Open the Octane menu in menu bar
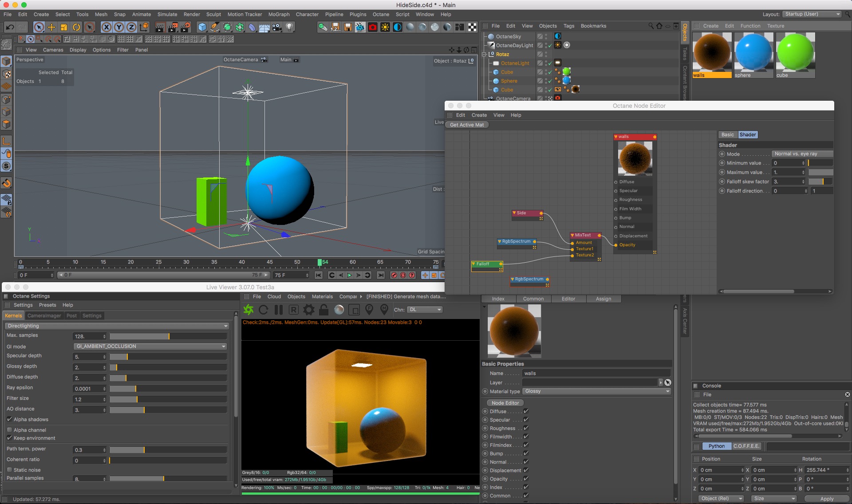 coord(381,14)
